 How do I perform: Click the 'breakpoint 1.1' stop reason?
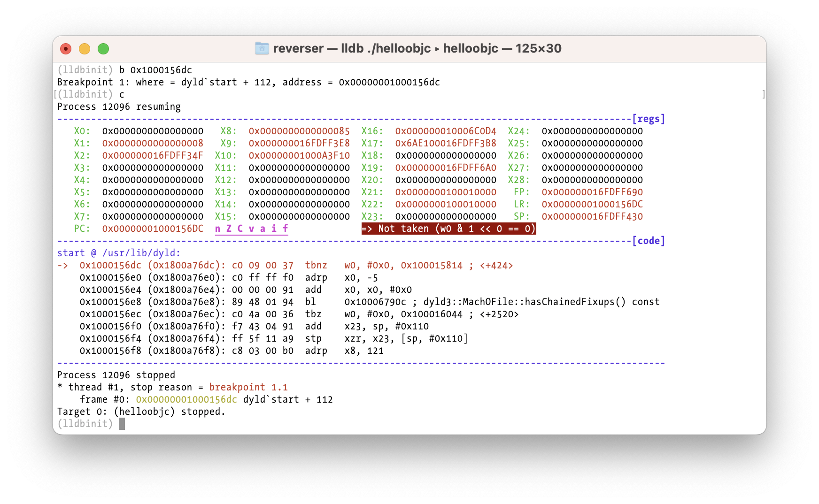tap(248, 388)
